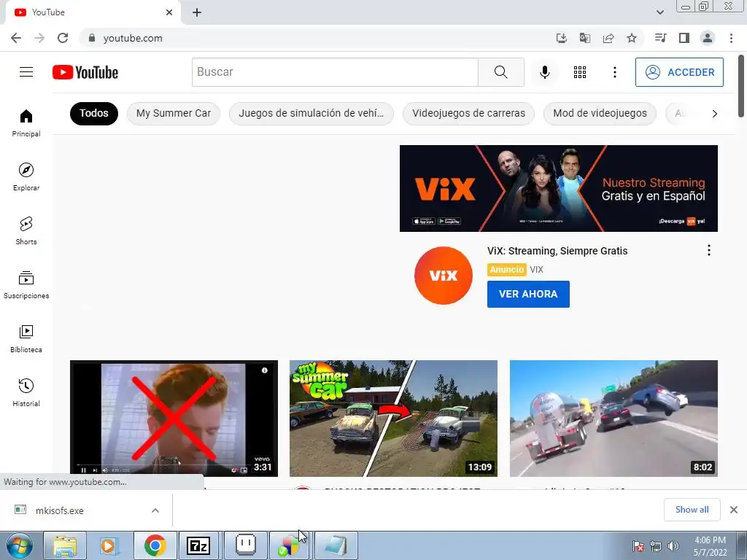This screenshot has height=560, width=747.
Task: Start voice search with microphone icon
Action: (544, 72)
